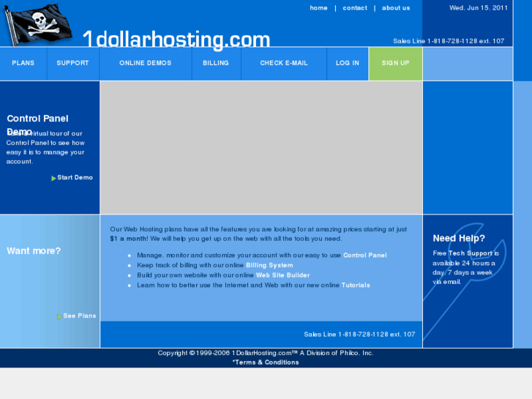The height and width of the screenshot is (399, 532).
Task: Follow the See Plans link
Action: click(x=79, y=316)
